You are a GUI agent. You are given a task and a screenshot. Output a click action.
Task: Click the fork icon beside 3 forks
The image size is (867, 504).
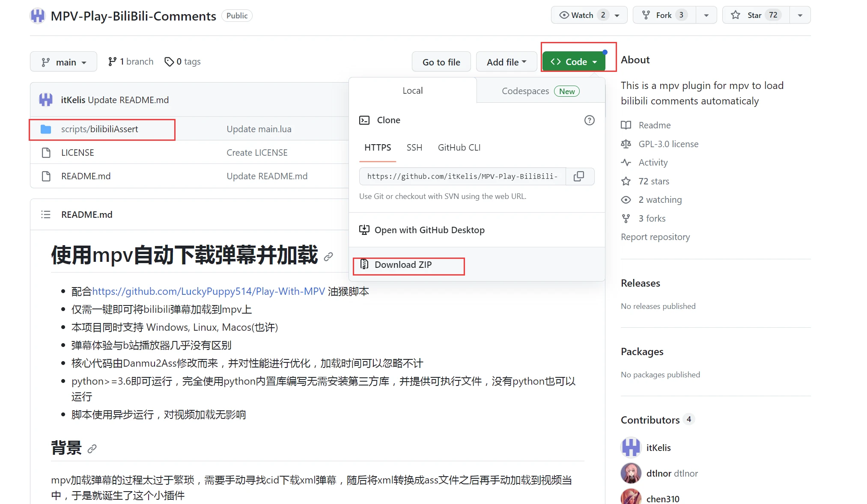tap(626, 219)
